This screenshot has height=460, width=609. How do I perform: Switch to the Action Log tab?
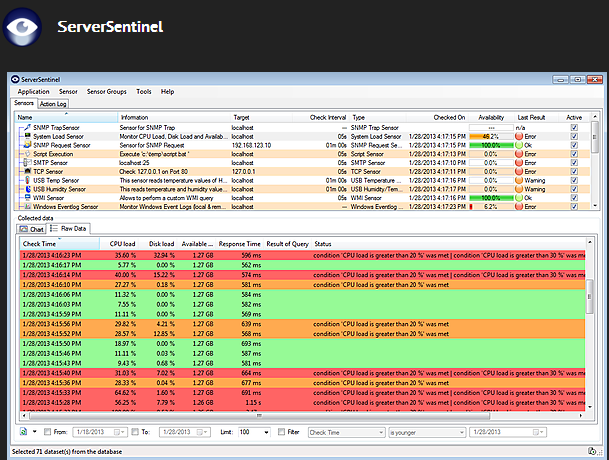click(x=53, y=104)
